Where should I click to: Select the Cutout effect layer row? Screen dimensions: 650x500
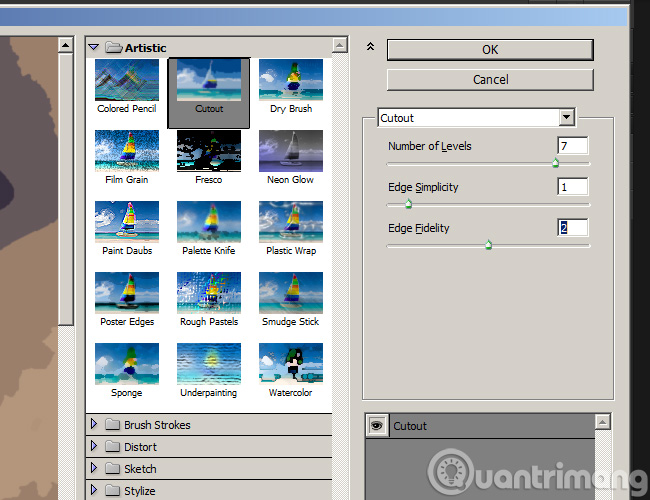pyautogui.click(x=480, y=426)
